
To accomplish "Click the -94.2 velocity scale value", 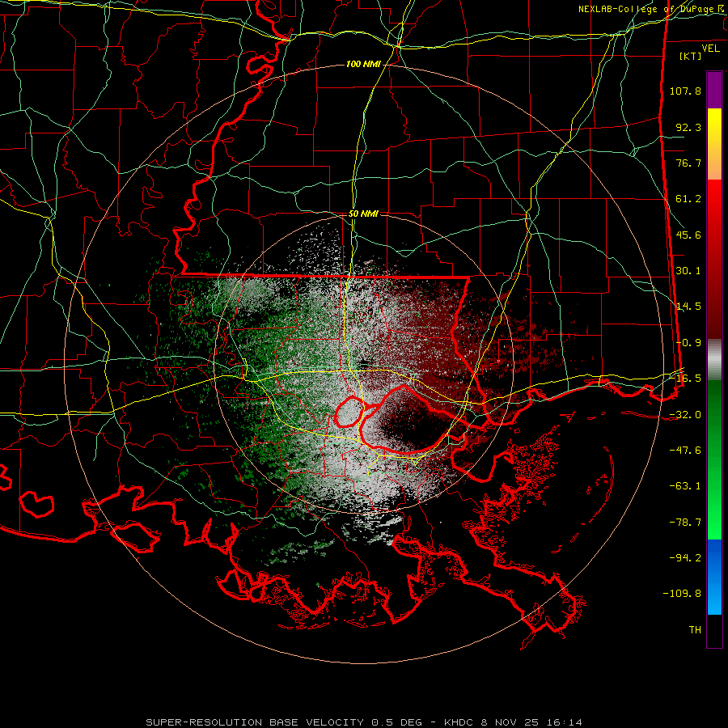I will click(685, 558).
